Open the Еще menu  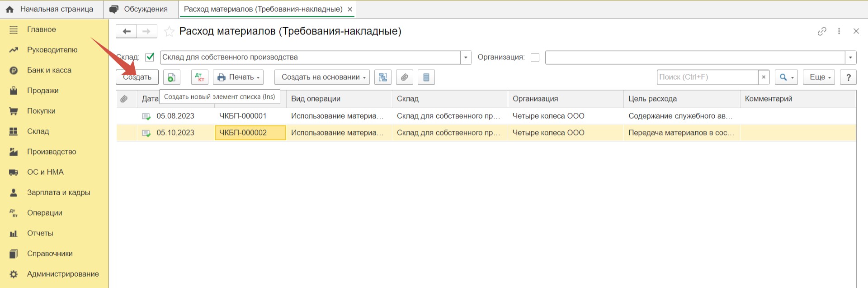tap(819, 77)
